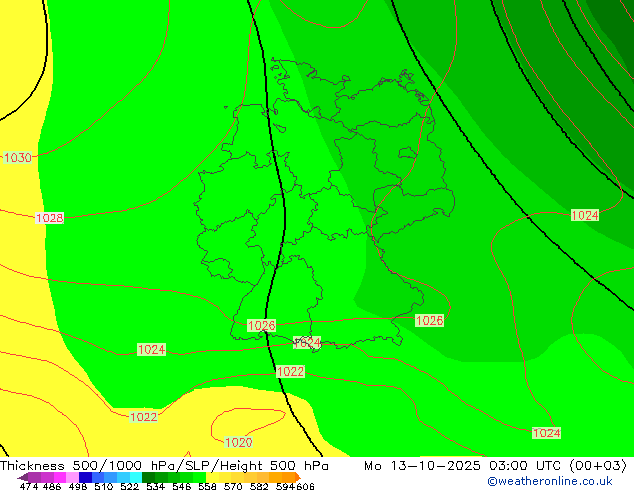Click the map title 'Thickness 500/1000 hPa/SLP/Height 500 hPa'
The image size is (634, 490).
click(164, 465)
